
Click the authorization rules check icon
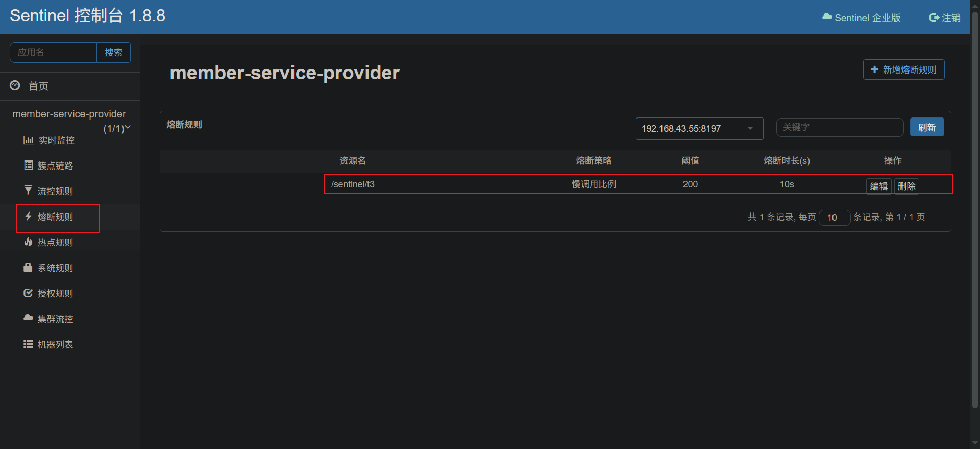(x=28, y=293)
